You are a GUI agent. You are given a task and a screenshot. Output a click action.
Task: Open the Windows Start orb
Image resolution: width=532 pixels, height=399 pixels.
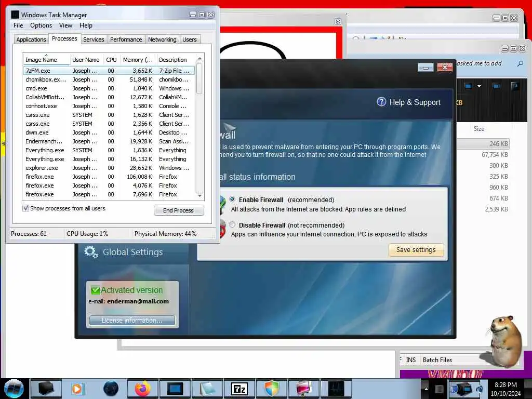point(14,389)
